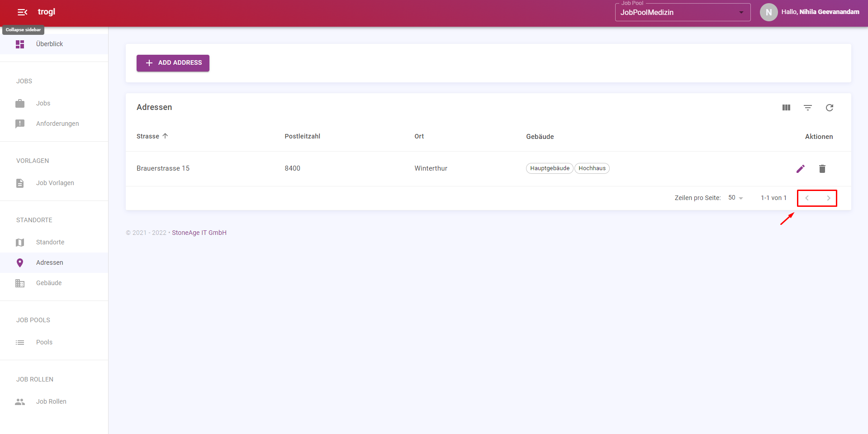Click the Winterthur cell
The width and height of the screenshot is (868, 434).
(x=431, y=168)
